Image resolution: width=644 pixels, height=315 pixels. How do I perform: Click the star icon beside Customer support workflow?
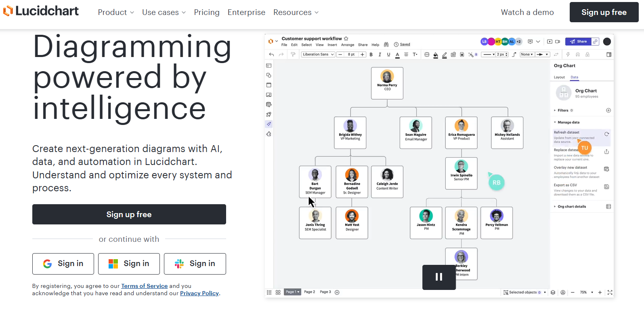346,39
